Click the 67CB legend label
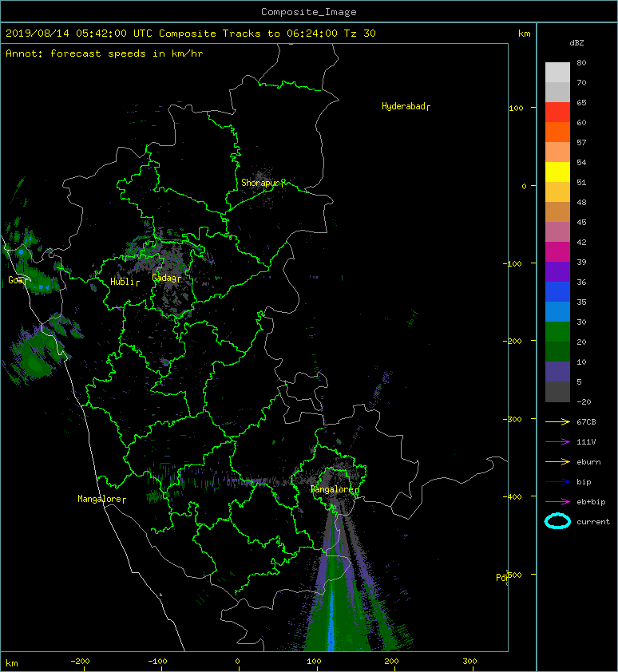 (586, 421)
